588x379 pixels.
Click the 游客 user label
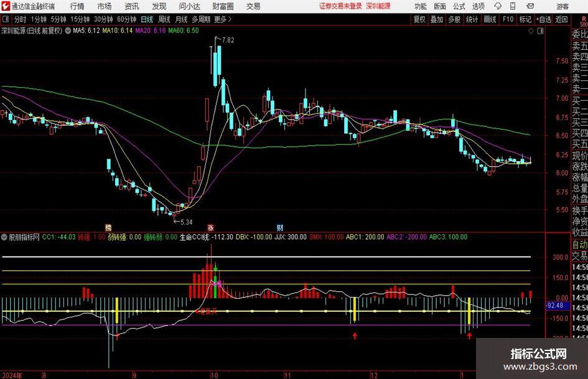click(x=562, y=6)
